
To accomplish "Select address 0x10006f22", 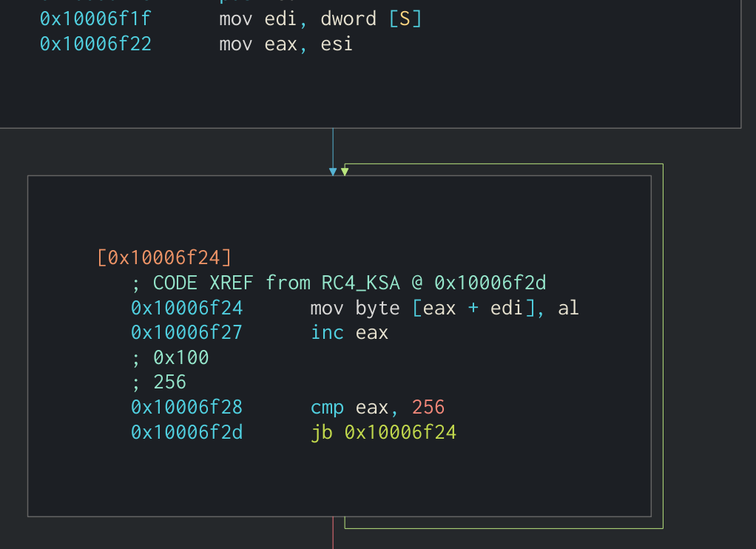I will [x=95, y=44].
